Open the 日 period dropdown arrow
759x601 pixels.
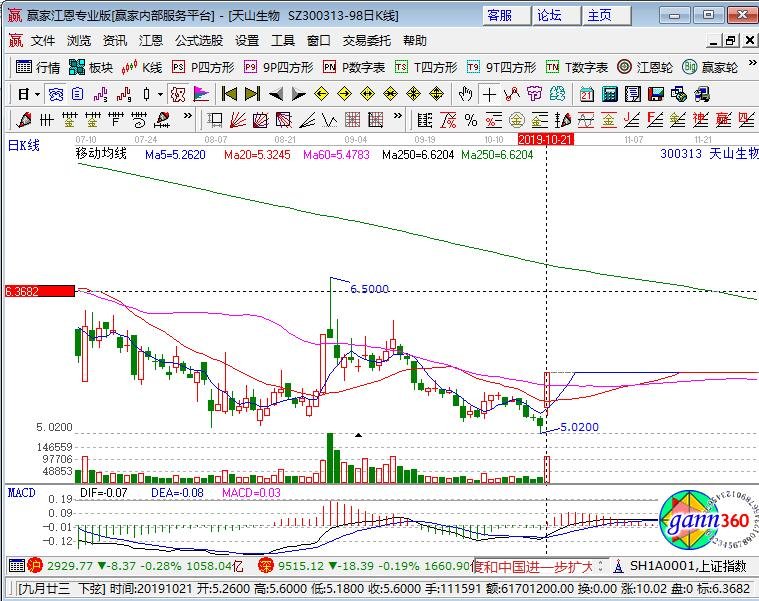[x=37, y=94]
